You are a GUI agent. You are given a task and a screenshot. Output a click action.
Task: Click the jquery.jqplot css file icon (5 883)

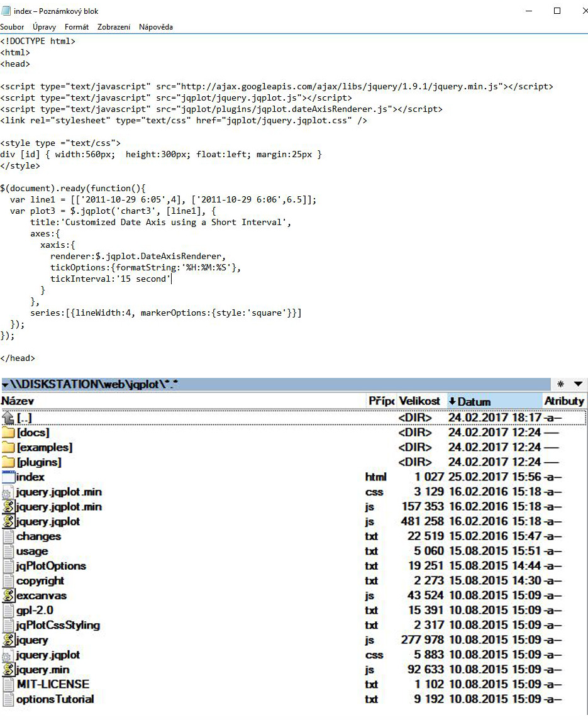coord(7,656)
